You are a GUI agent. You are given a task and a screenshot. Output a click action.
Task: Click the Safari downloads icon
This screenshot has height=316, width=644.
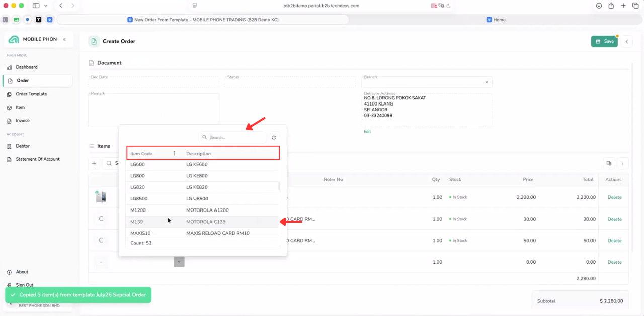click(x=599, y=6)
